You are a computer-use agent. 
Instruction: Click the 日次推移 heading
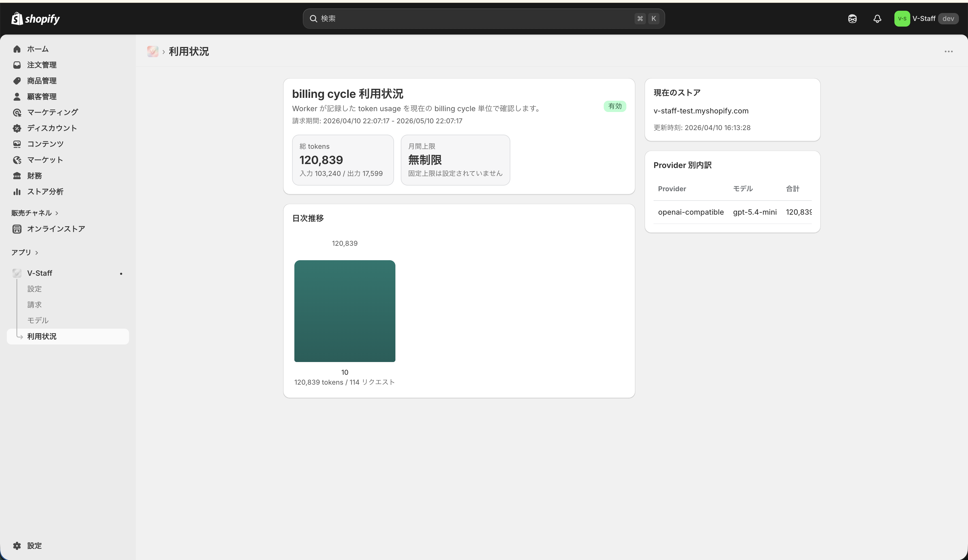pyautogui.click(x=308, y=218)
